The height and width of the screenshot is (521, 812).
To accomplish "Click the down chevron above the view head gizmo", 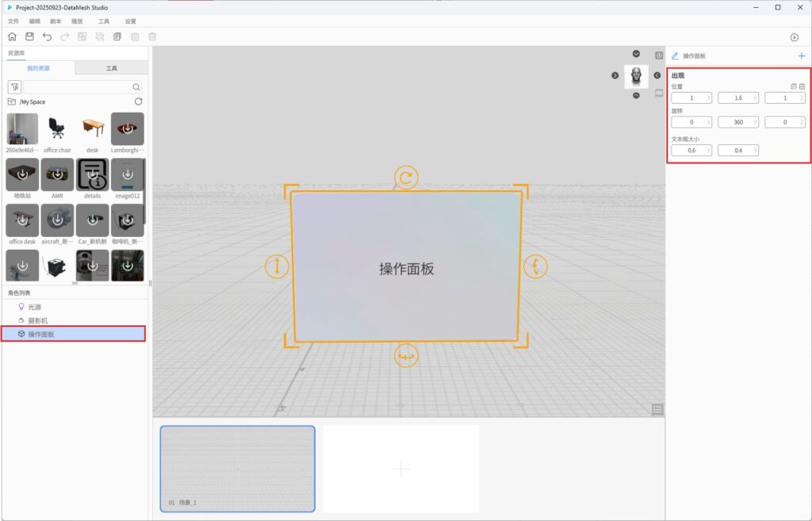I will [636, 54].
